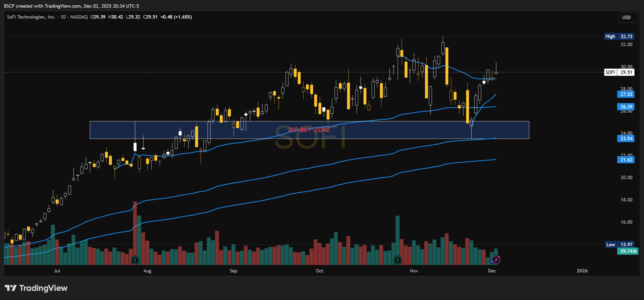Click the +0.48 (+1.65%) change value

(176, 17)
